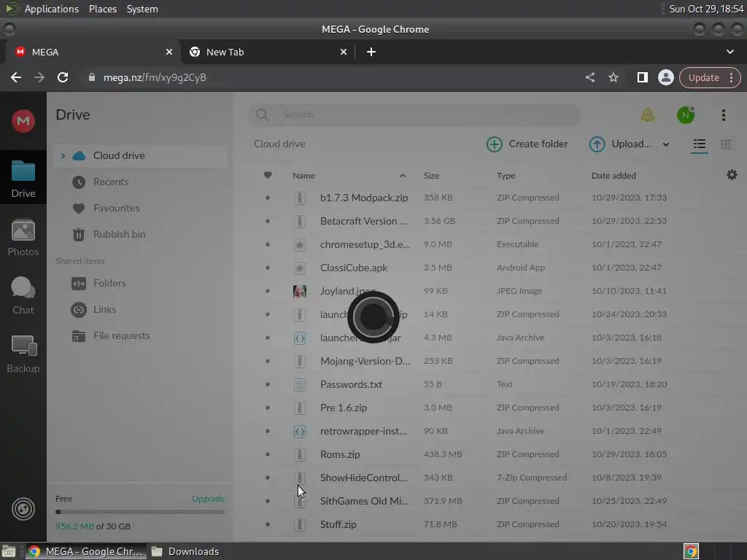Screen dimensions: 747x560
Task: Click the Upgrade link
Action: coord(208,499)
